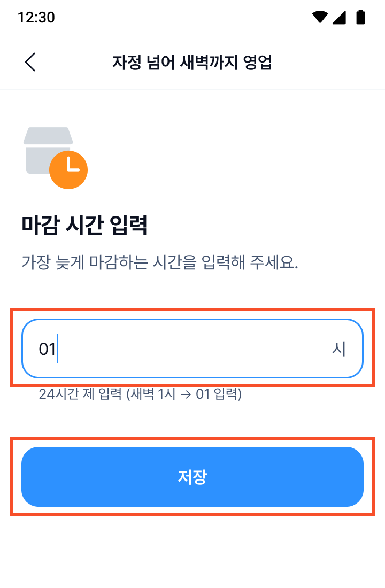Tap the page title 자정 넘어 새벽까지 영업
The height and width of the screenshot is (588, 385).
tap(192, 62)
